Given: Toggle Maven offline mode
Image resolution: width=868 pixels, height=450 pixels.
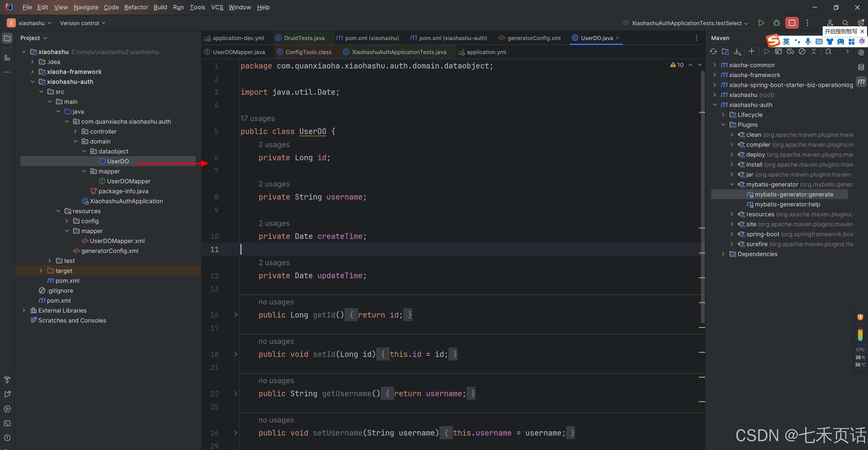Looking at the screenshot, I should click(x=790, y=52).
